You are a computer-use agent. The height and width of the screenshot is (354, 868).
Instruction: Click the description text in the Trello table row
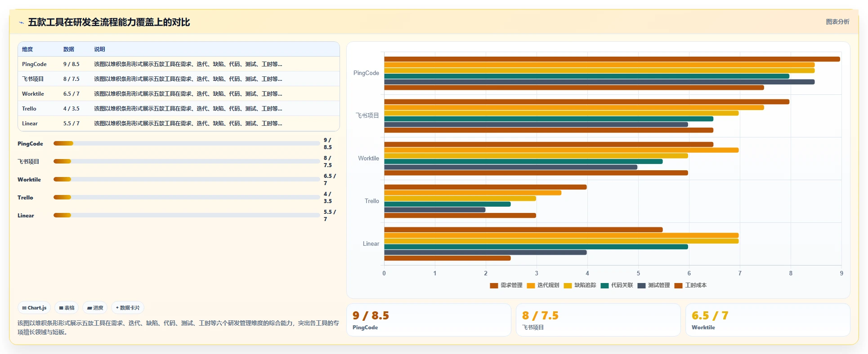coord(188,109)
